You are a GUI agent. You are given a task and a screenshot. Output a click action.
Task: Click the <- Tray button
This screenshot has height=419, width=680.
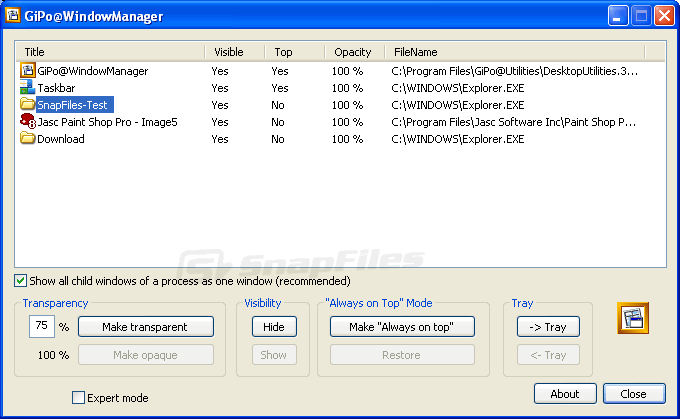click(x=548, y=355)
